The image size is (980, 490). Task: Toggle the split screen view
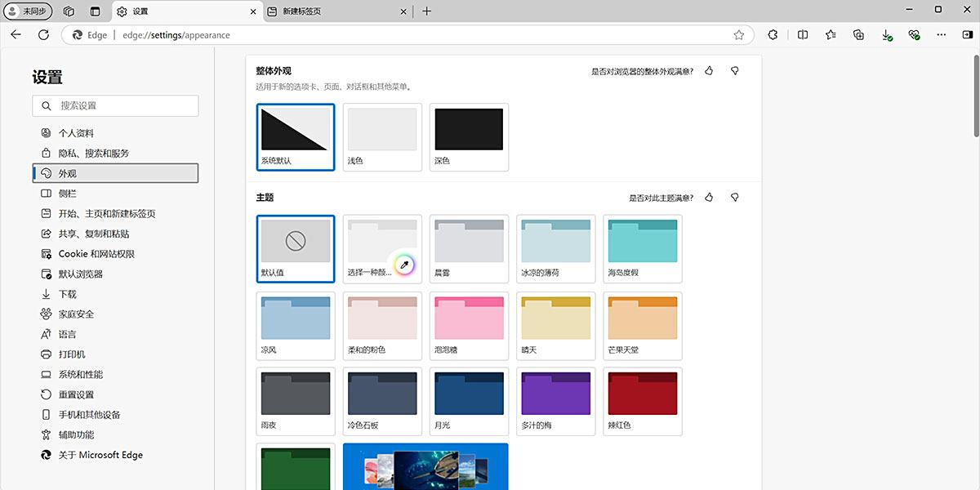point(803,34)
